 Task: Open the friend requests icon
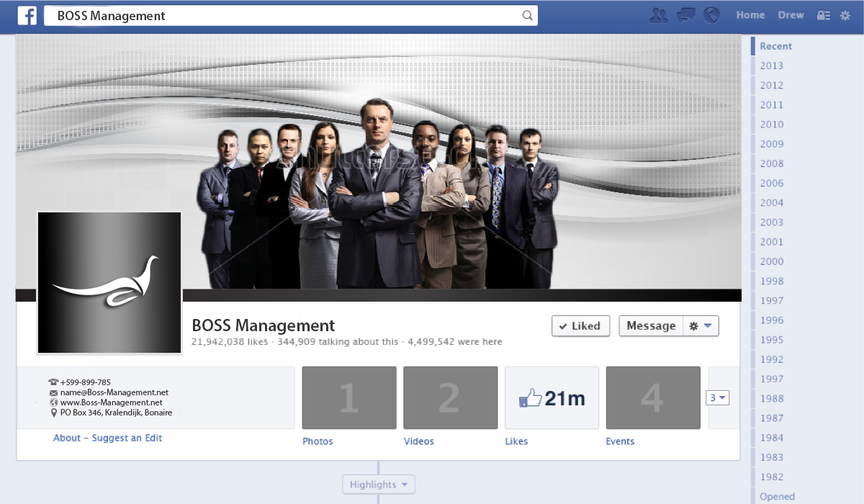(659, 15)
